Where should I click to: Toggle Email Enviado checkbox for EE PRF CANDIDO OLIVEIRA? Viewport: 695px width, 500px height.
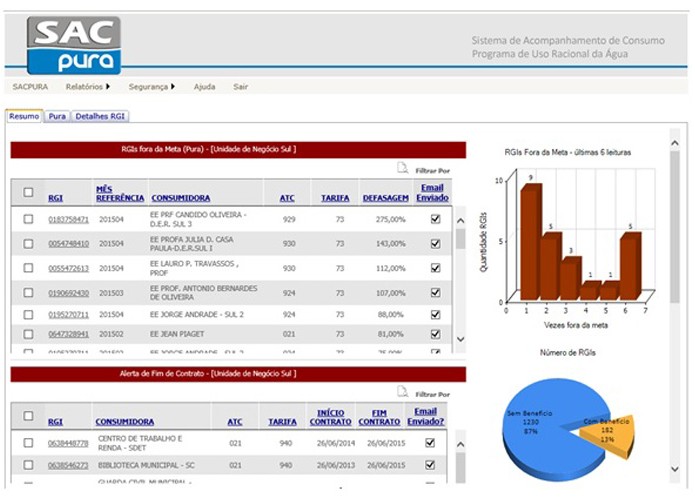click(436, 219)
